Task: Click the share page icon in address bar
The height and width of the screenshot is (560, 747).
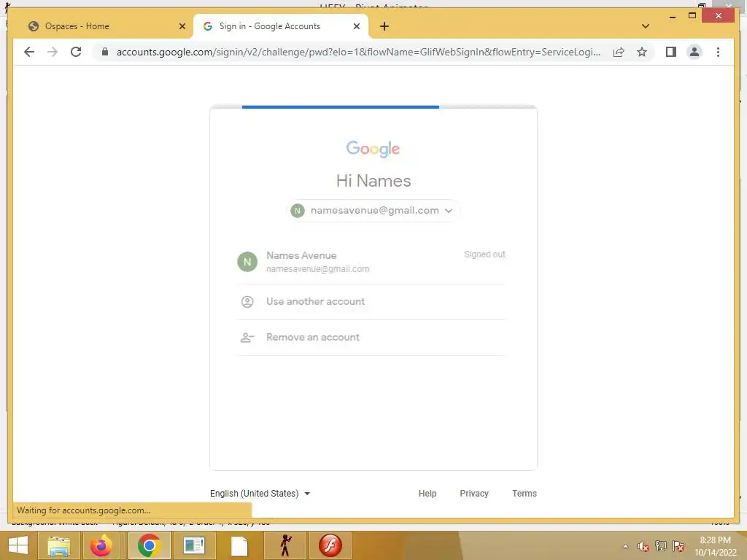Action: (x=619, y=52)
